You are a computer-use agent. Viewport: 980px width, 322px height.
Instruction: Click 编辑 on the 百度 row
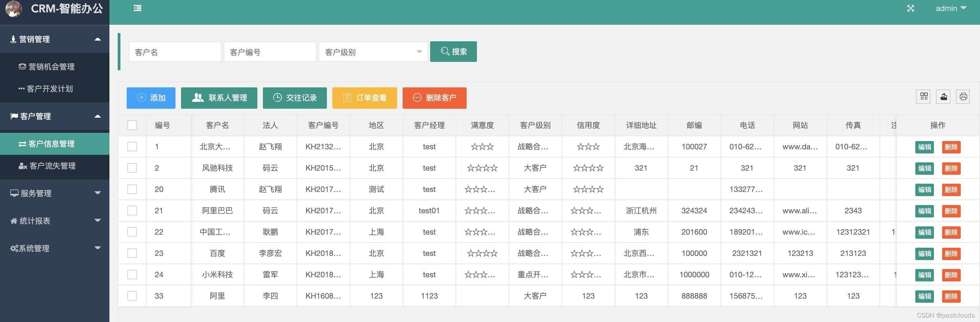(x=925, y=254)
